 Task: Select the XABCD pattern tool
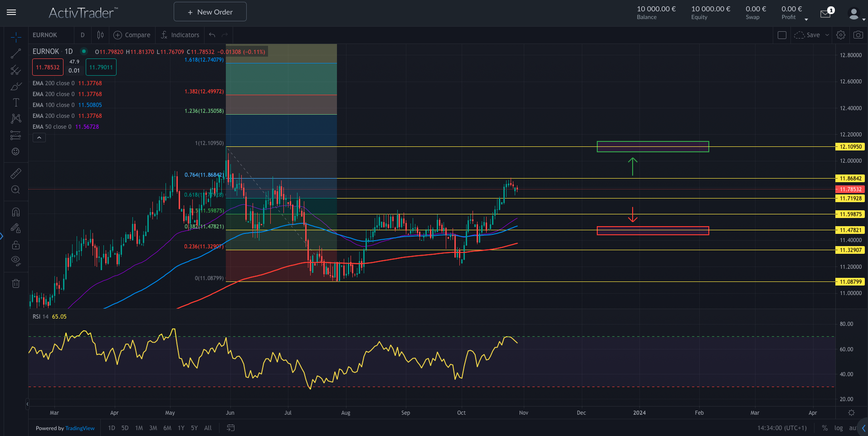pyautogui.click(x=16, y=118)
